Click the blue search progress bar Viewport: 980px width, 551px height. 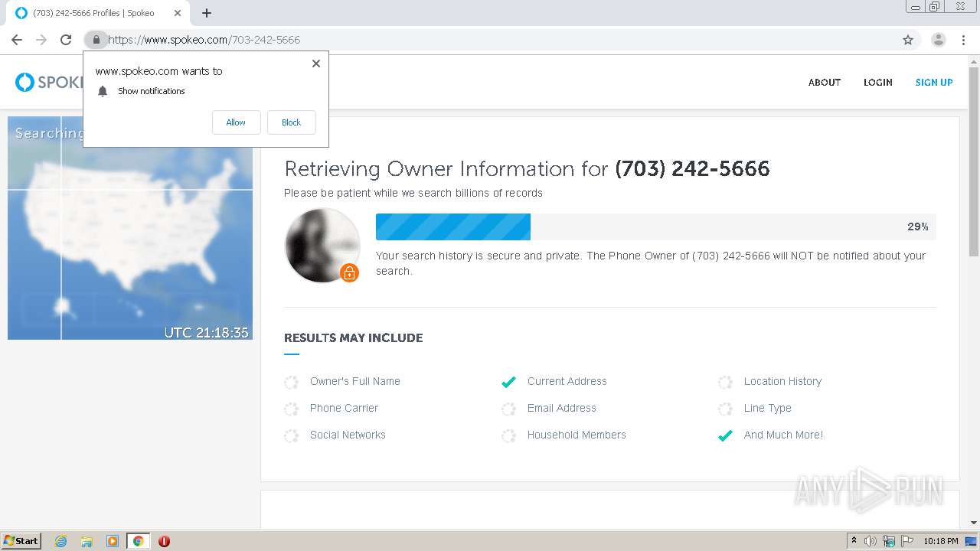click(453, 227)
